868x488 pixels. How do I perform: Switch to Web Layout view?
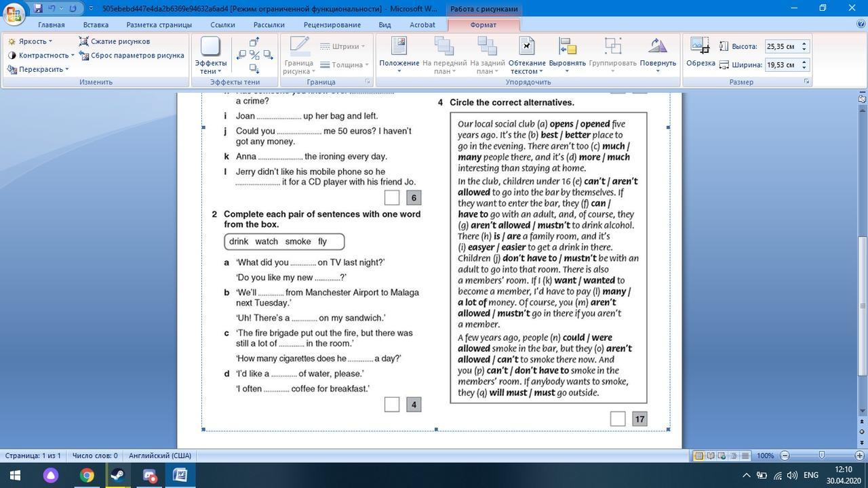click(x=722, y=456)
